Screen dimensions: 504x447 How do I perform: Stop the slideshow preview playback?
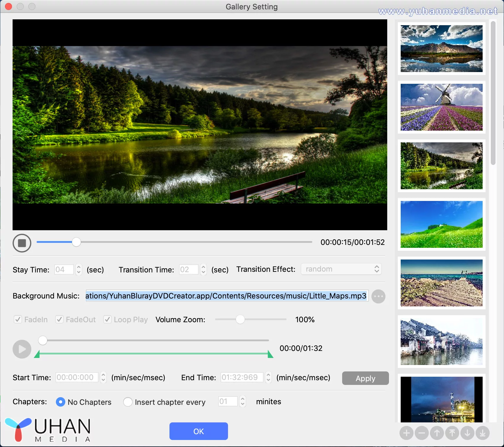tap(22, 243)
